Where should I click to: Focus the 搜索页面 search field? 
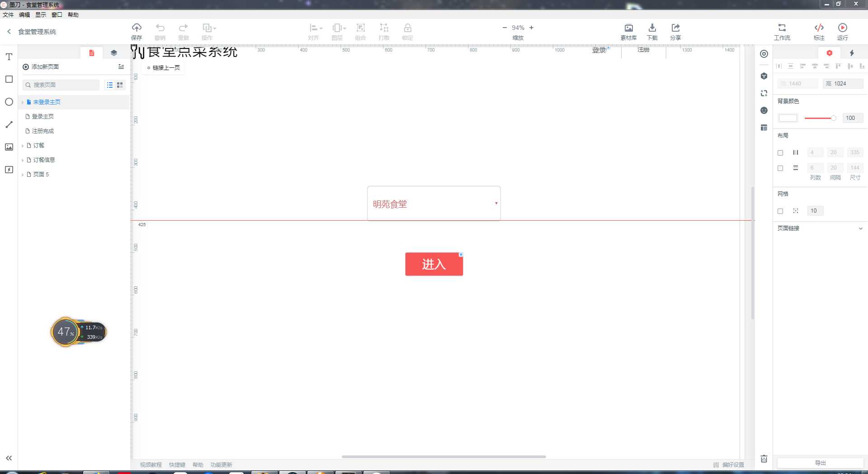[x=61, y=85]
